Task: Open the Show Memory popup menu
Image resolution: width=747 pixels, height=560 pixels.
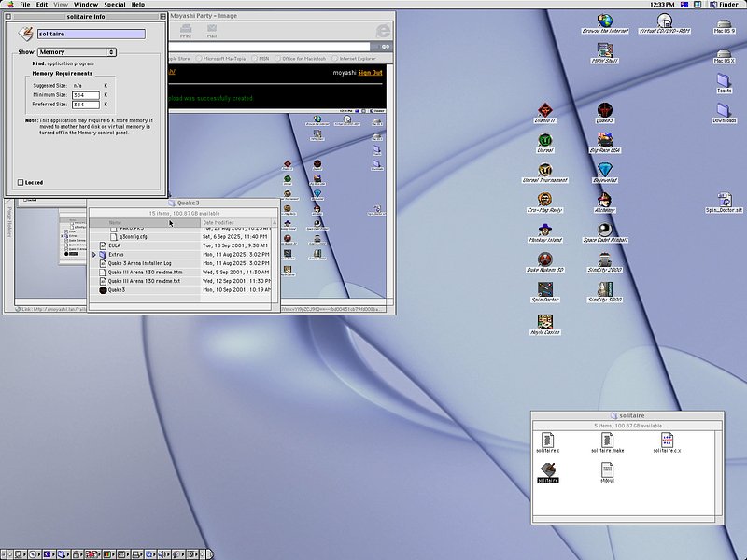Action: 77,52
